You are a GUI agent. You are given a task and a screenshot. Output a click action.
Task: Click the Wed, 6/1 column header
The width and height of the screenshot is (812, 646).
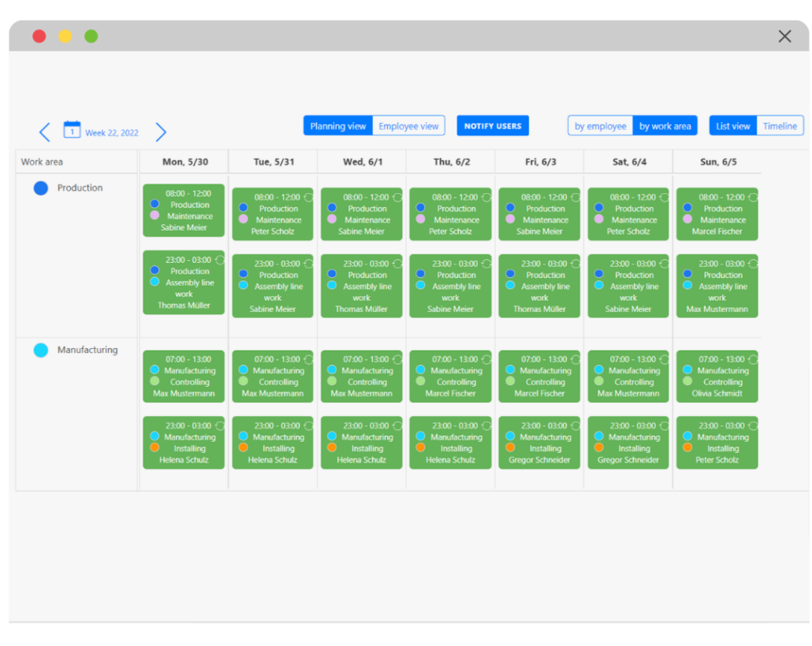[x=363, y=162]
